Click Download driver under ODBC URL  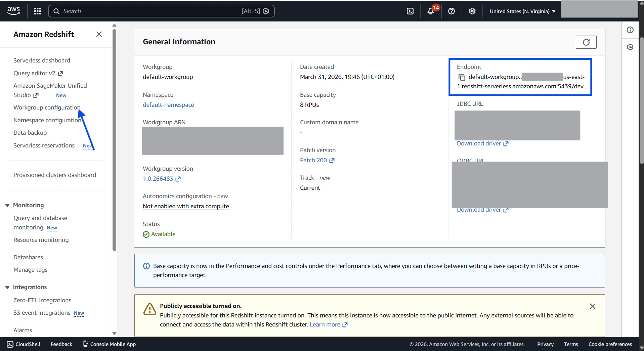[482, 210]
